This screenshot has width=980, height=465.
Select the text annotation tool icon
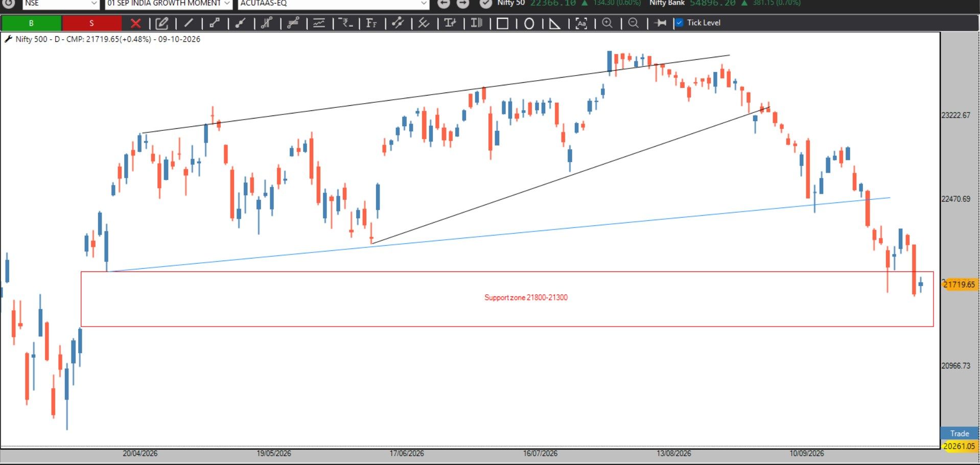[450, 23]
